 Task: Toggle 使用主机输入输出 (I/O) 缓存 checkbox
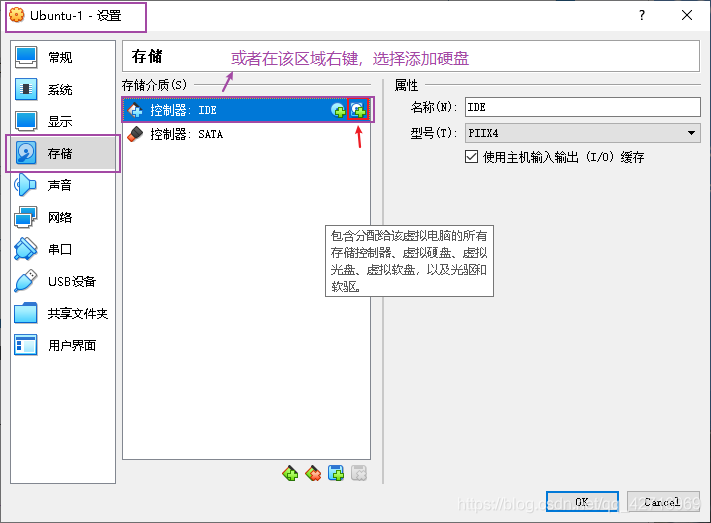(x=472, y=157)
